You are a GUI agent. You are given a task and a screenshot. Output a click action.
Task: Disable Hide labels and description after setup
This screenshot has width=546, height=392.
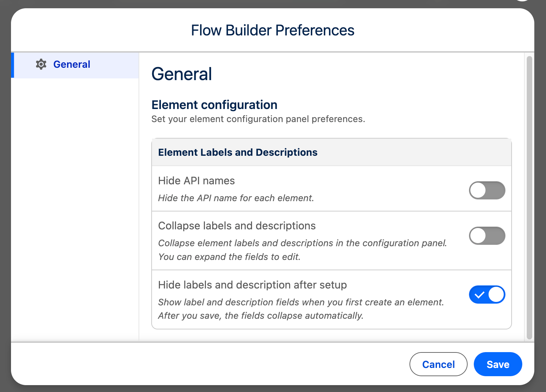tap(487, 294)
